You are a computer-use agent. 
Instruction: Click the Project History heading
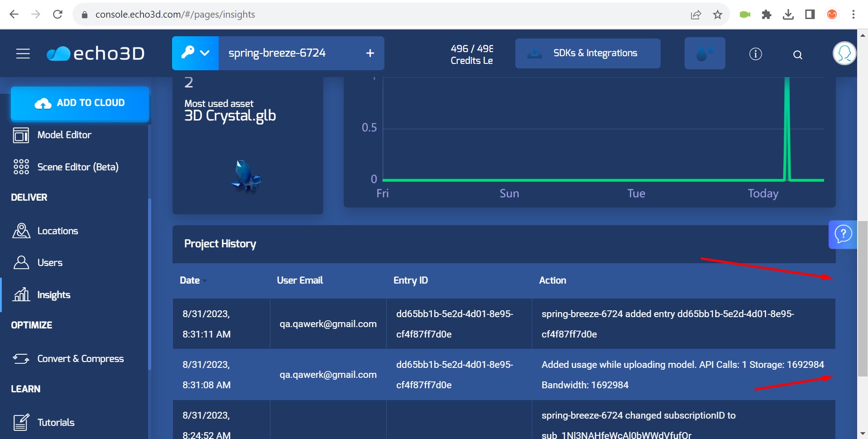point(220,244)
